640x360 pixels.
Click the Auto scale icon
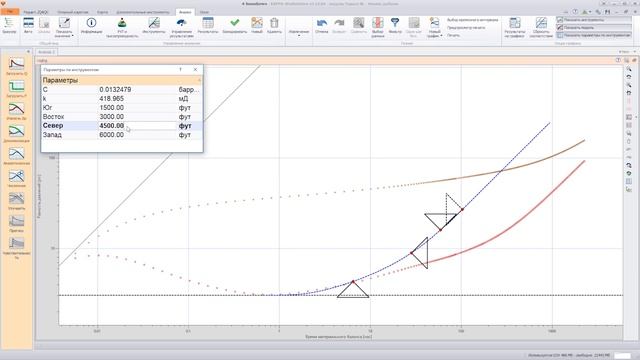(x=28, y=26)
